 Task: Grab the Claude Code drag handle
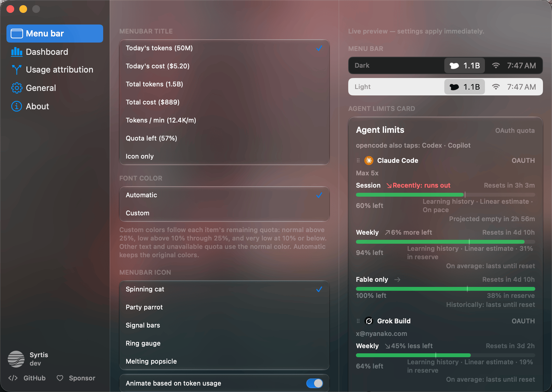(358, 161)
